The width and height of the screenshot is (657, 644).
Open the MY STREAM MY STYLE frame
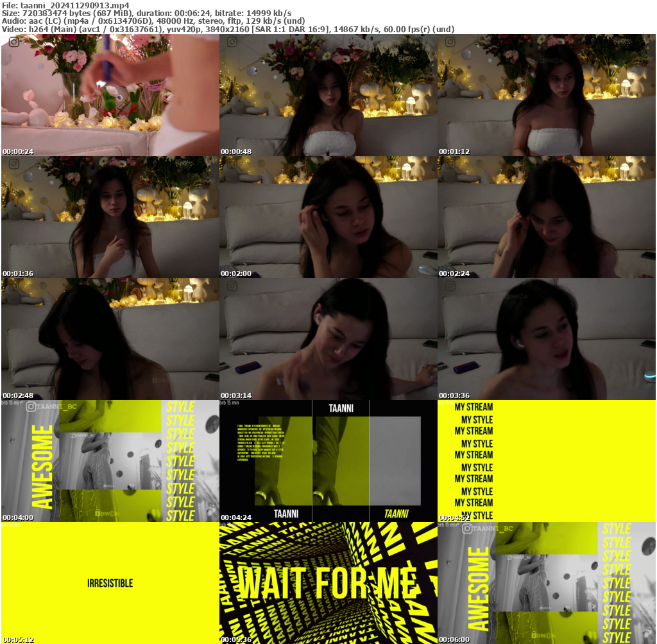546,461
